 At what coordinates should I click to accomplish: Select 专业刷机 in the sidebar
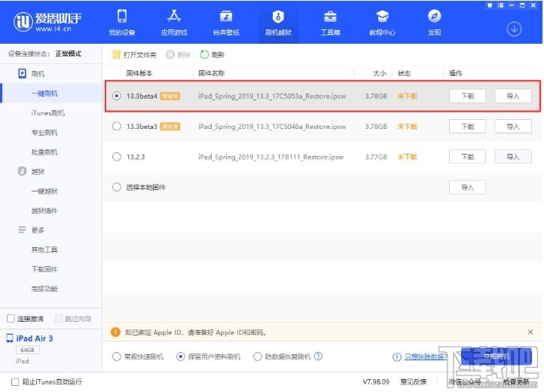[44, 132]
